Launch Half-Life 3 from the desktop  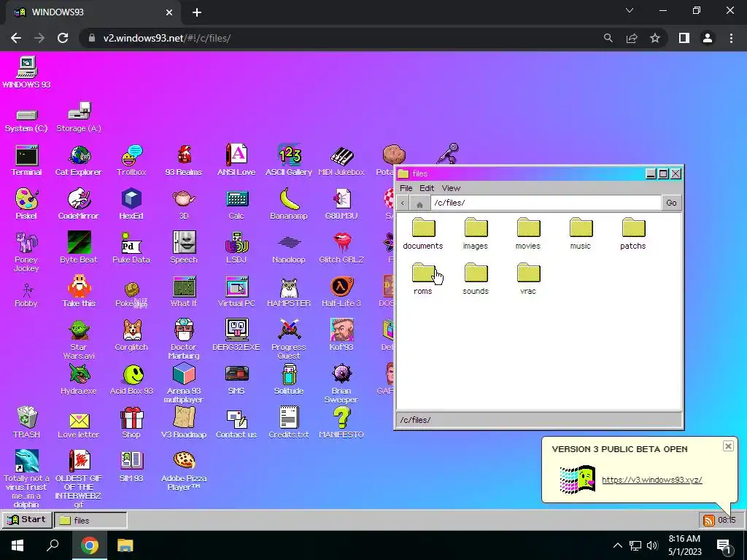(341, 292)
